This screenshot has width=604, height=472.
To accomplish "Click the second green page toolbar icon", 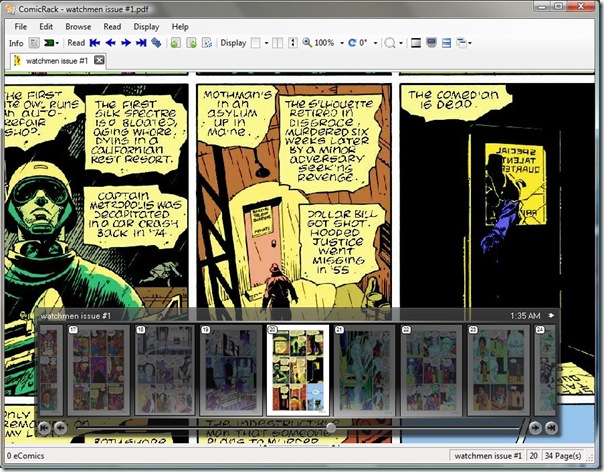I will 191,43.
